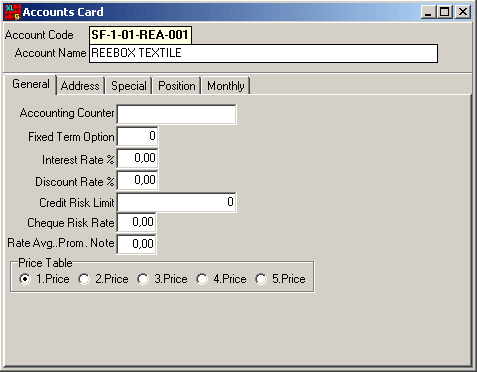Viewport: 477px width, 372px height.
Task: Click the Accounts Card application icon
Action: tap(13, 12)
